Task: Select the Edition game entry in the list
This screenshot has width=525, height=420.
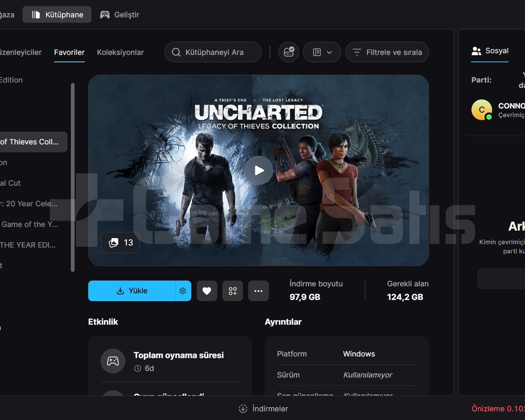Action: pos(11,80)
